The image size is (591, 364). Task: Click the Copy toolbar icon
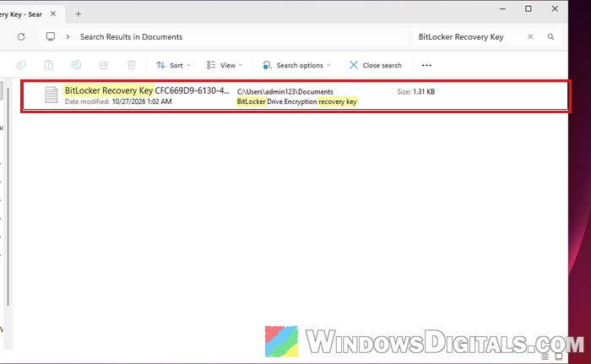[21, 65]
